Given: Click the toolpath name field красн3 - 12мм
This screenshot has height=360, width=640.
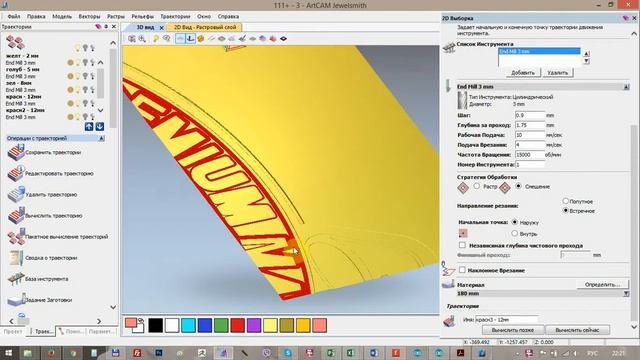Looking at the screenshot, I should pyautogui.click(x=507, y=320).
